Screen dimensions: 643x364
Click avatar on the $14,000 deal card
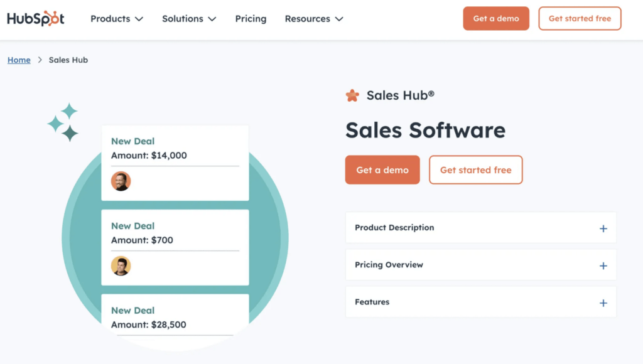(121, 181)
